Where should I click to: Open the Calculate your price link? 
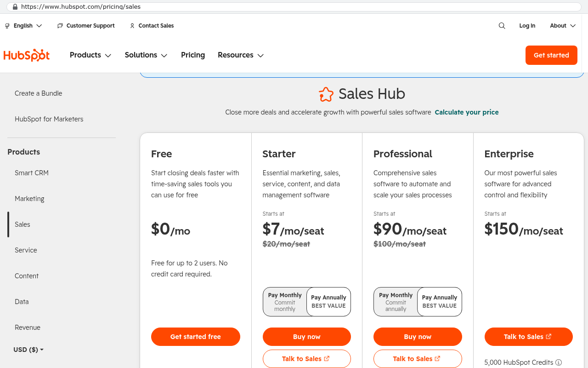[467, 112]
